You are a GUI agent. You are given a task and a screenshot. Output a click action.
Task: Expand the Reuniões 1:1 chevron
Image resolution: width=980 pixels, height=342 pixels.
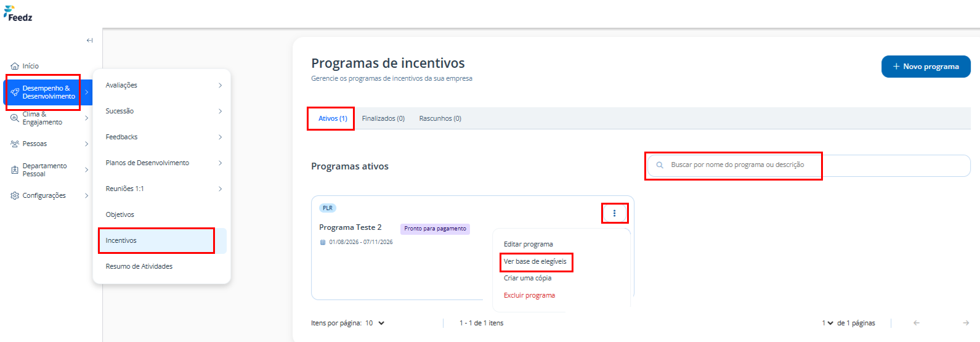[x=220, y=189]
